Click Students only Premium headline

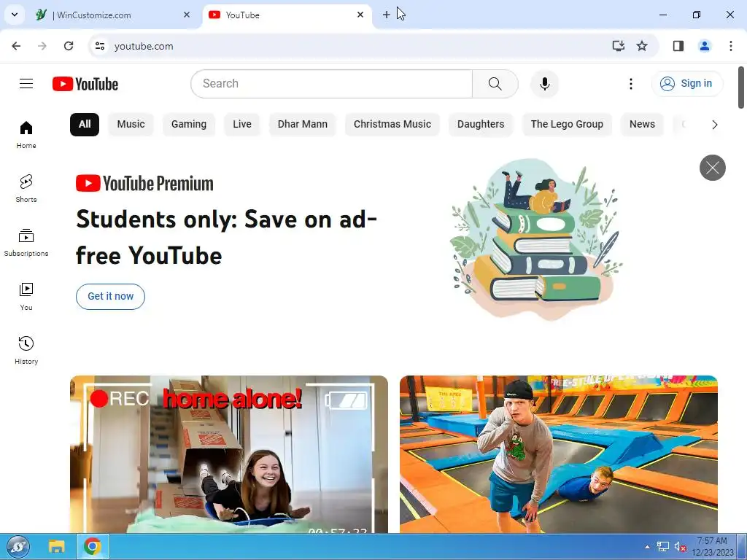[x=226, y=237]
